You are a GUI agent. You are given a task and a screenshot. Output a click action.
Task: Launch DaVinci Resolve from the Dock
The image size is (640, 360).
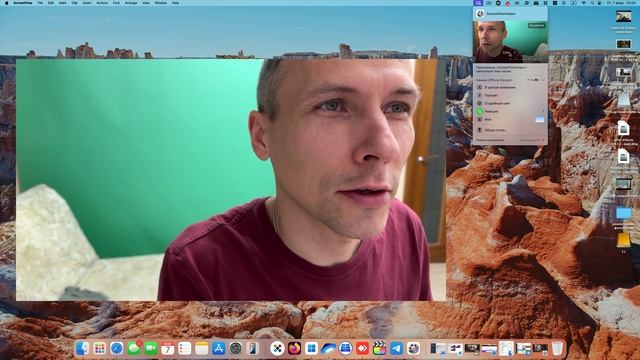[278, 348]
